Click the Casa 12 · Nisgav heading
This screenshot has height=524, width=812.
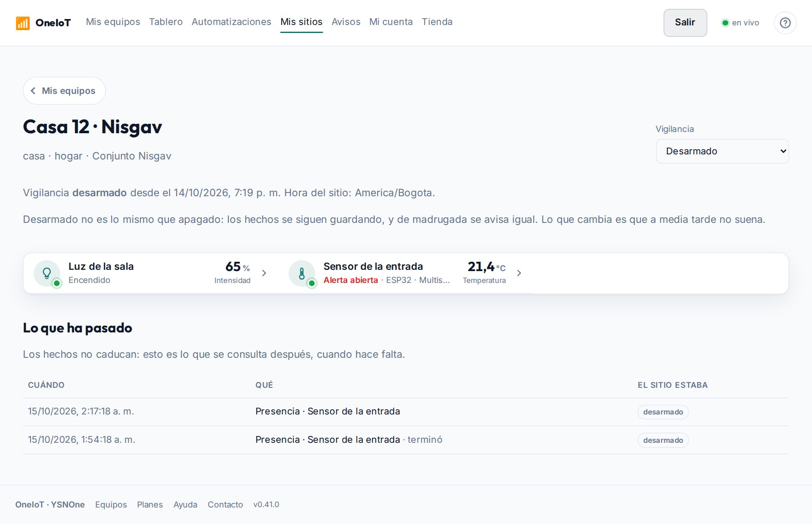pyautogui.click(x=93, y=127)
